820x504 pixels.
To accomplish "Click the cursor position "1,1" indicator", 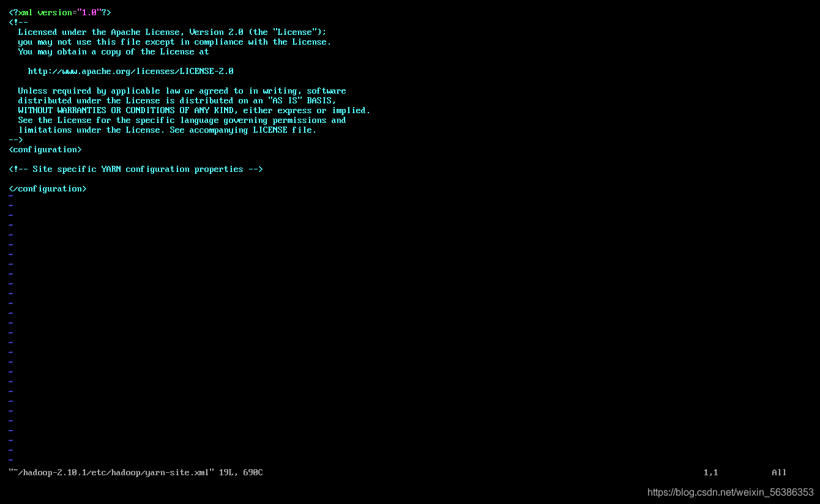I will (711, 472).
